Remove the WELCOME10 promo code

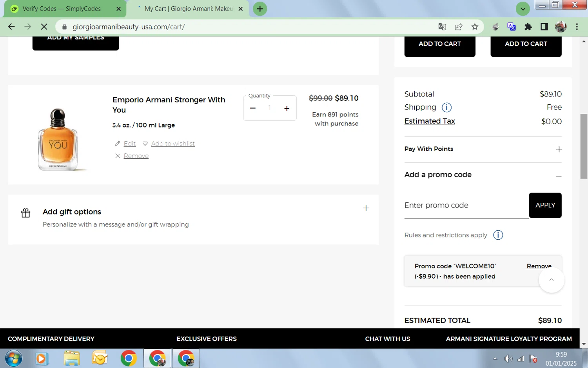[x=539, y=266]
